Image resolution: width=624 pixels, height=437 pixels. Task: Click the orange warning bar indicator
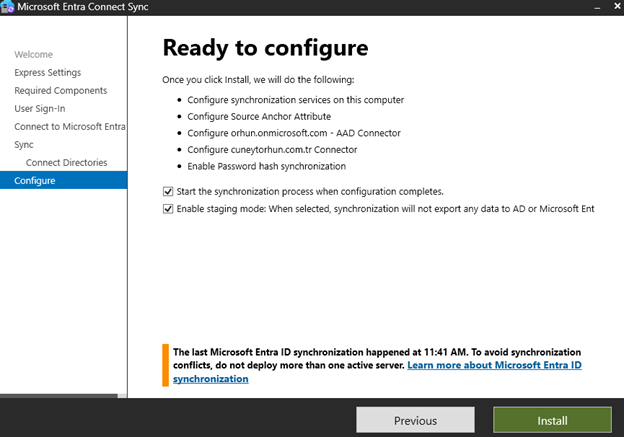coord(165,365)
